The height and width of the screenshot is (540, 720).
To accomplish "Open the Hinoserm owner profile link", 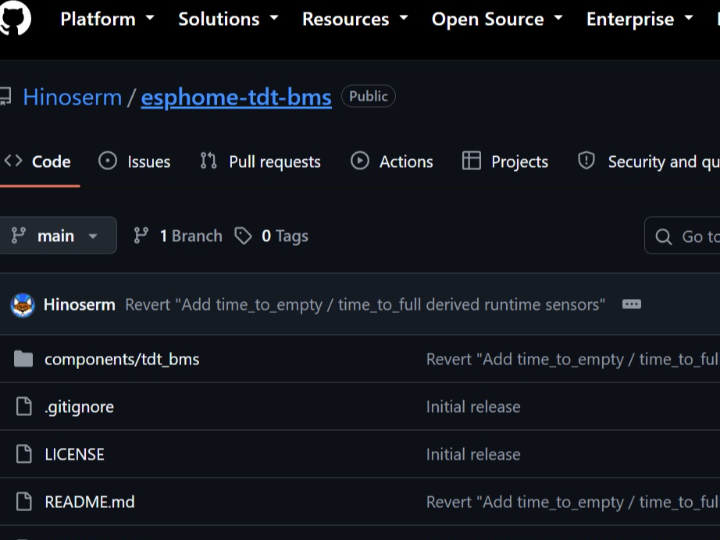I will point(72,97).
